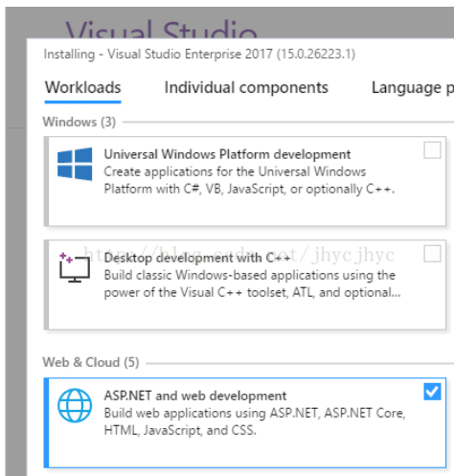Uncheck the ASP.NET and web development checkbox
454x476 pixels.
432,392
